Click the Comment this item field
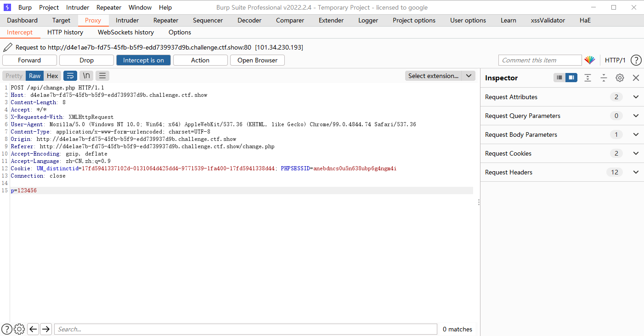This screenshot has height=336, width=644. pos(540,60)
